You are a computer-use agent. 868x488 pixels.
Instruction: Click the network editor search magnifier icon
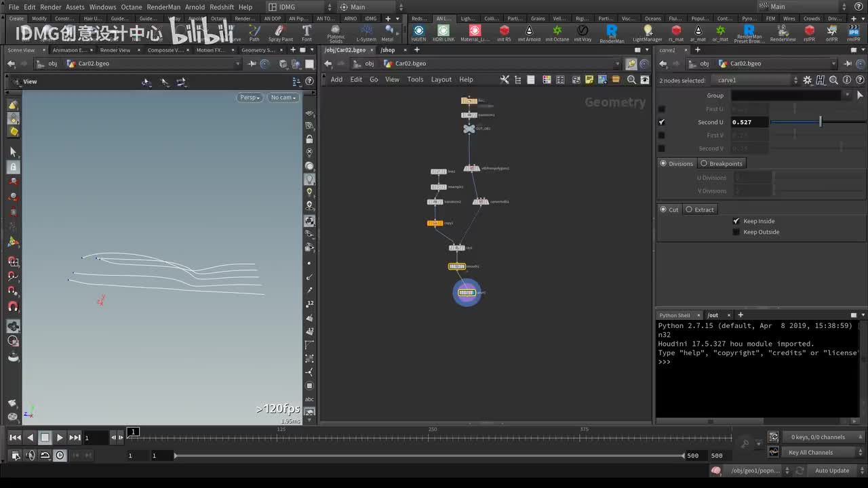click(x=631, y=79)
